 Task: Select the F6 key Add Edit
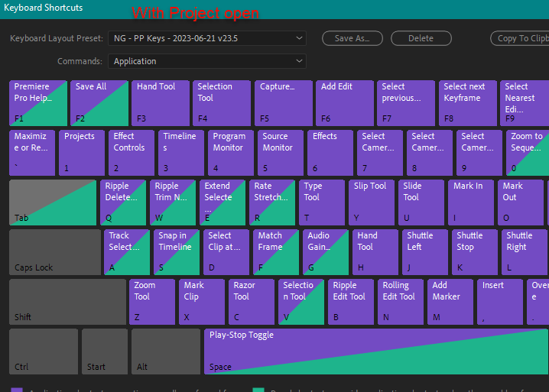click(x=345, y=103)
